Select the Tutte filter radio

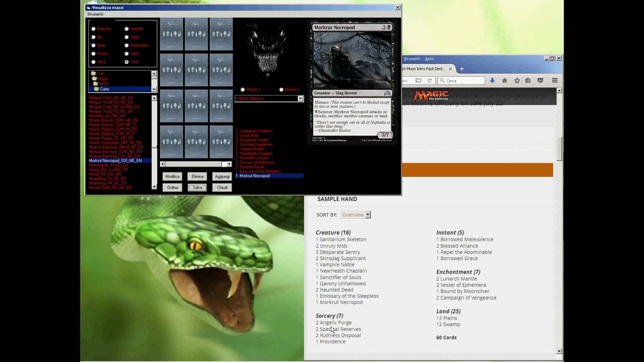click(x=126, y=62)
